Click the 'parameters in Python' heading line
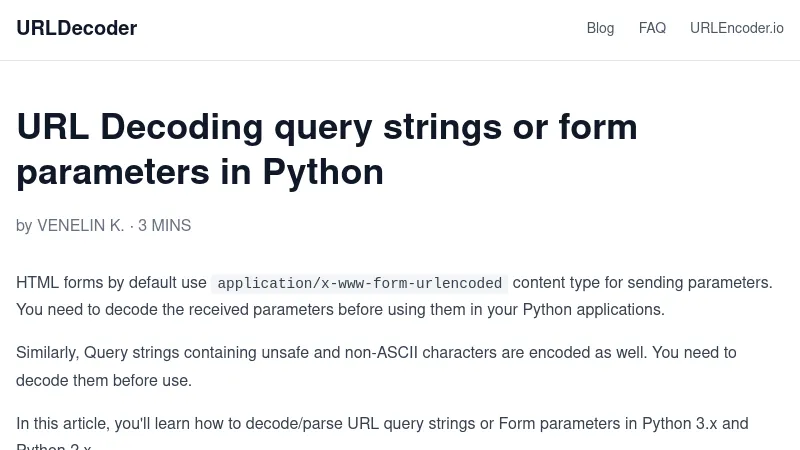The height and width of the screenshot is (450, 800). [200, 172]
